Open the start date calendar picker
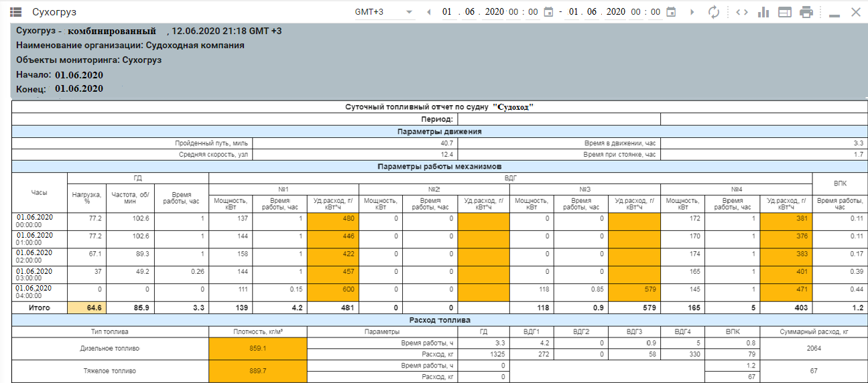This screenshot has height=383, width=868. (548, 12)
